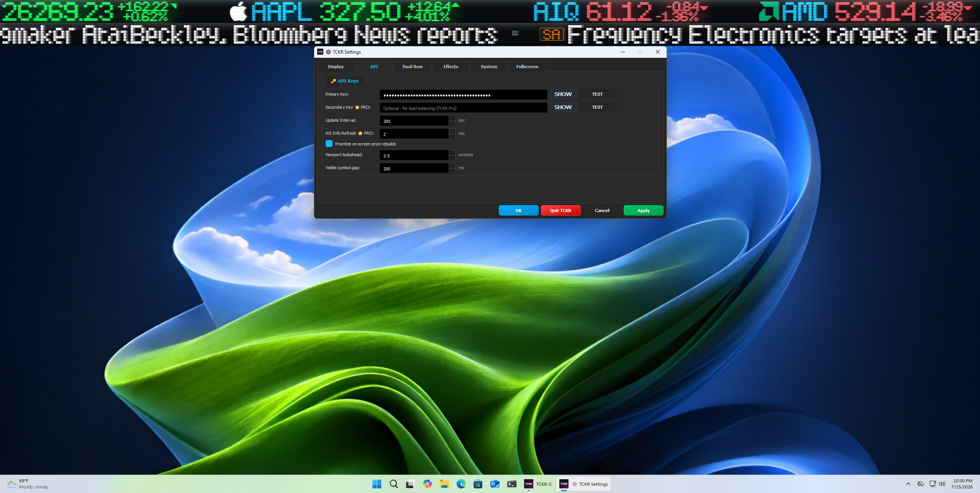Open the weather widget showing 69°F
Viewport: 980px width, 493px height.
point(28,484)
